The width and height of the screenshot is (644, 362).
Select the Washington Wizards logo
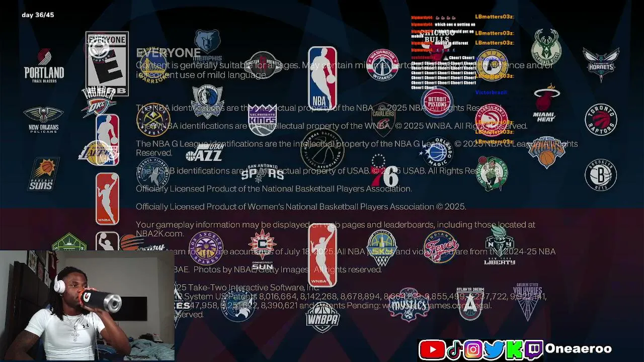[x=383, y=65]
